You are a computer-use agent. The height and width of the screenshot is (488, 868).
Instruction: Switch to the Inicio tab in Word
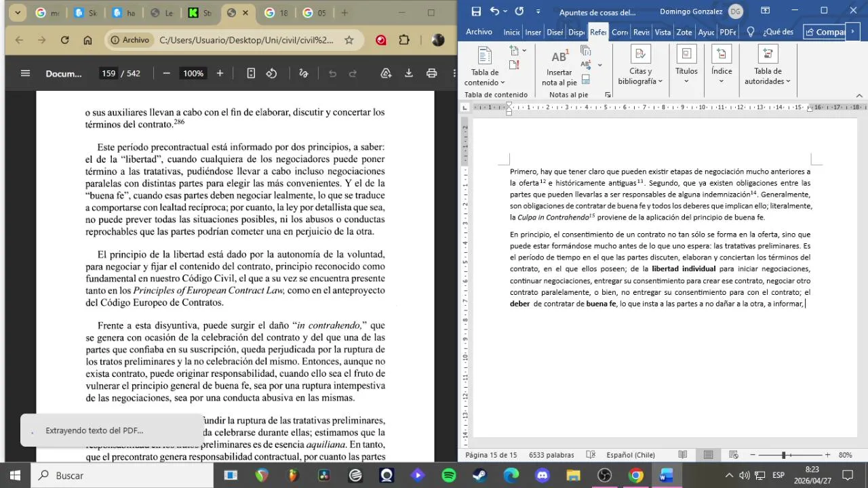click(x=511, y=32)
